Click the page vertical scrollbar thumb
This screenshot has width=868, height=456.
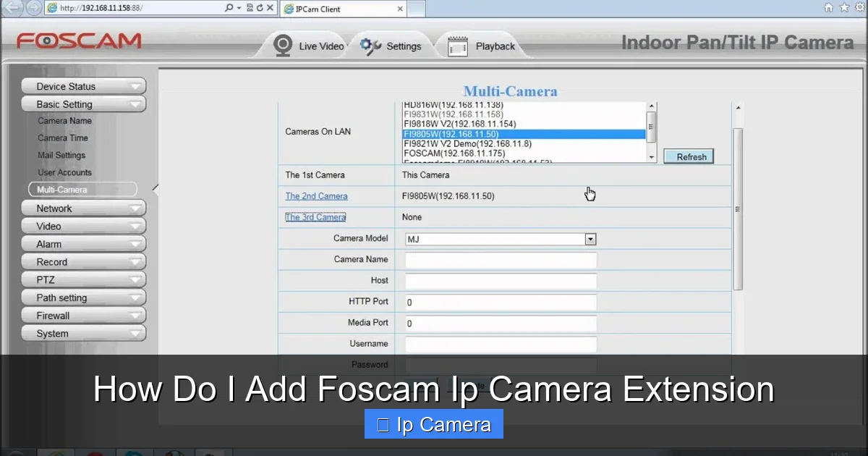tap(738, 209)
